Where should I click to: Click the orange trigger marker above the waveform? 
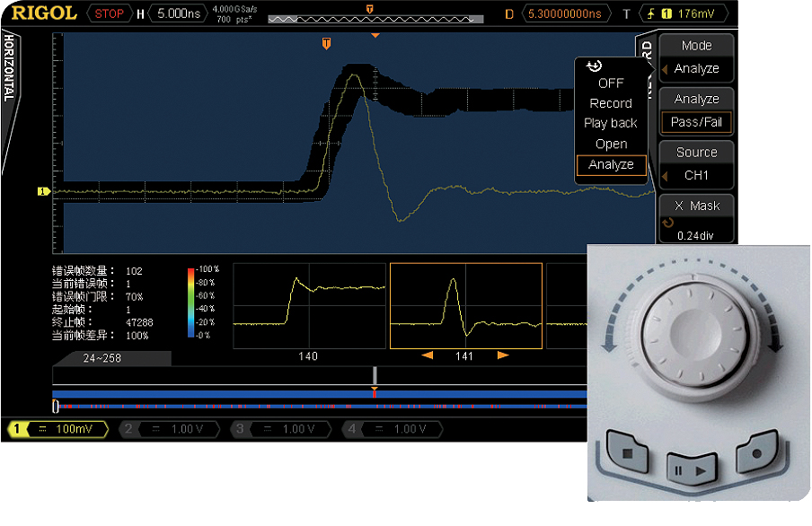326,42
